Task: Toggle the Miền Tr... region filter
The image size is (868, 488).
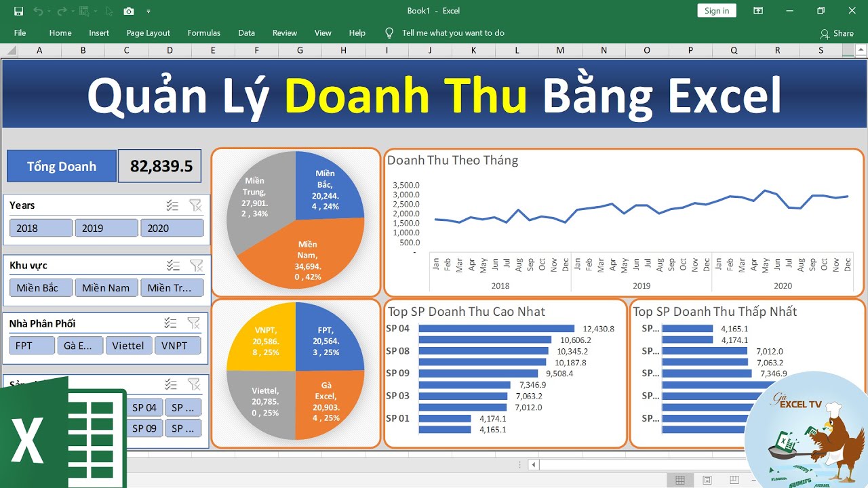Action: tap(172, 288)
